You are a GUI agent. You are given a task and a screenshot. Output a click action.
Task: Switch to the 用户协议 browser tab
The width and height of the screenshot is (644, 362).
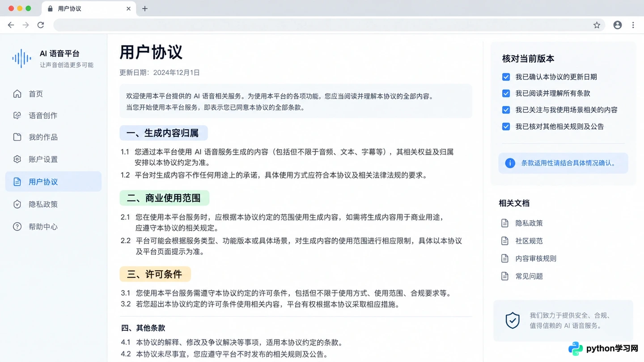(x=88, y=8)
